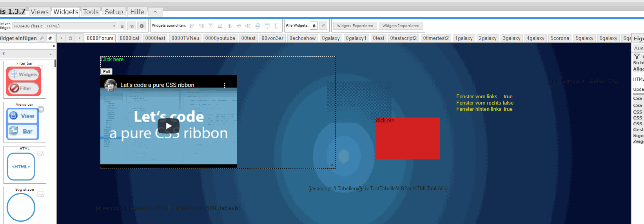Switch to the 0000TVNeu view tab
The width and height of the screenshot is (644, 224).
(x=185, y=38)
